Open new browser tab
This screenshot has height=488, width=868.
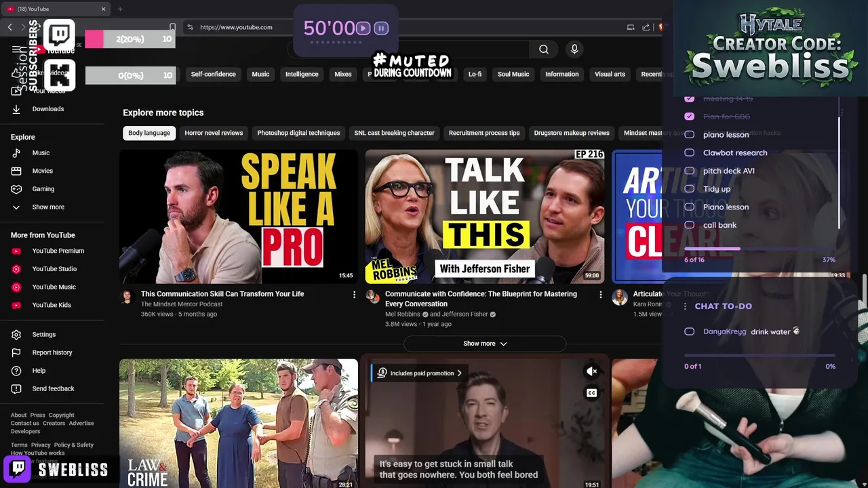pyautogui.click(x=120, y=9)
